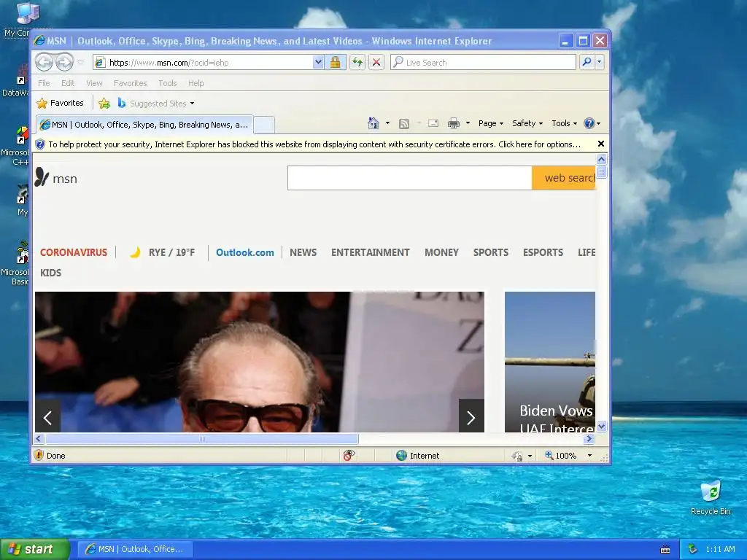Image resolution: width=747 pixels, height=560 pixels.
Task: Click the horizontal scrollbar right arrow
Action: 589,438
